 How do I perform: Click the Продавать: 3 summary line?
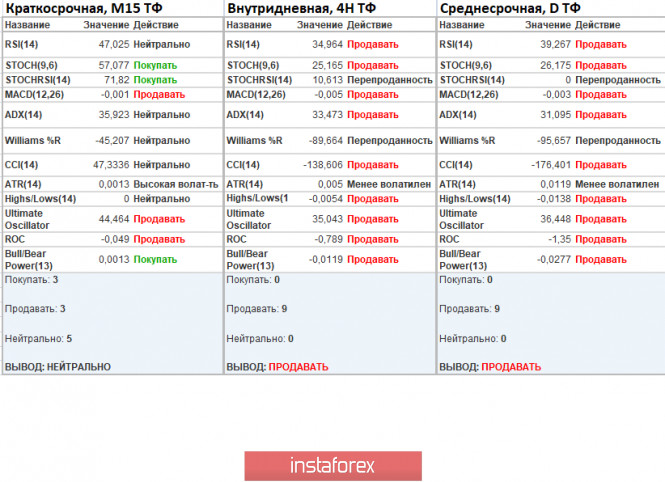tap(35, 309)
